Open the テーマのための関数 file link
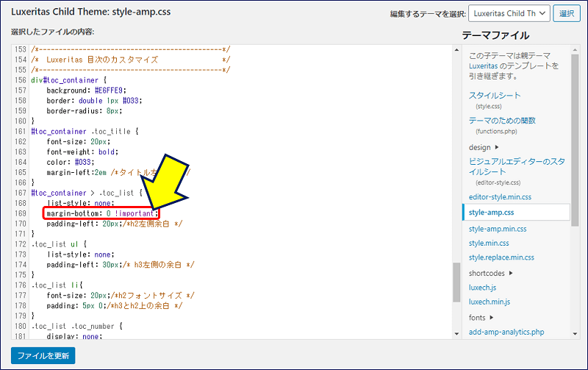 pos(502,121)
